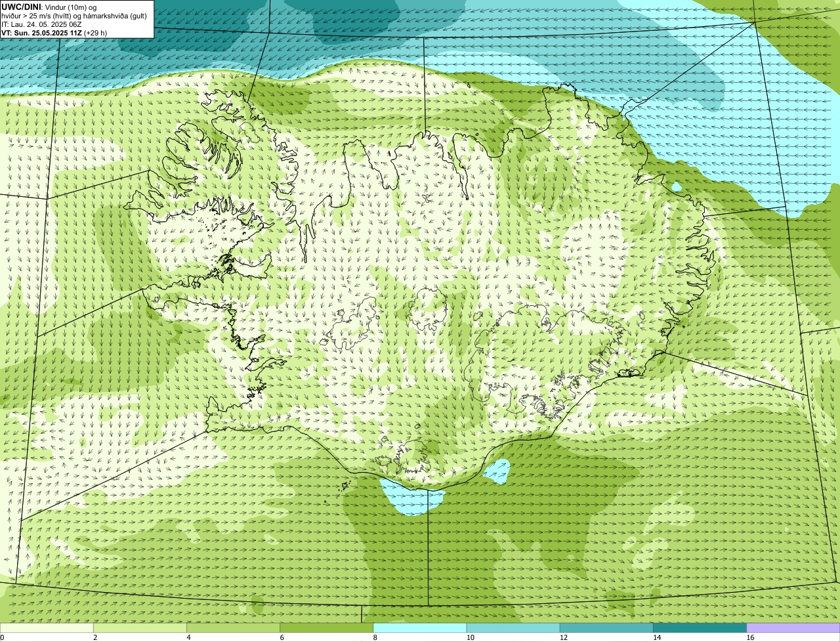Viewport: 840px width, 642px height.
Task: Pick the 8–10 m/s light cyan swatch
Action: click(x=420, y=628)
